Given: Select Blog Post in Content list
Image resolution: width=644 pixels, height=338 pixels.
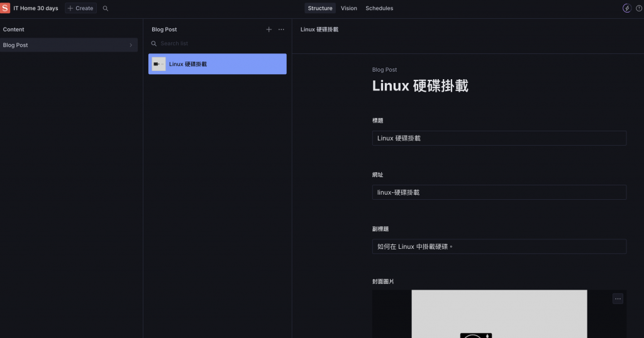Looking at the screenshot, I should point(69,45).
